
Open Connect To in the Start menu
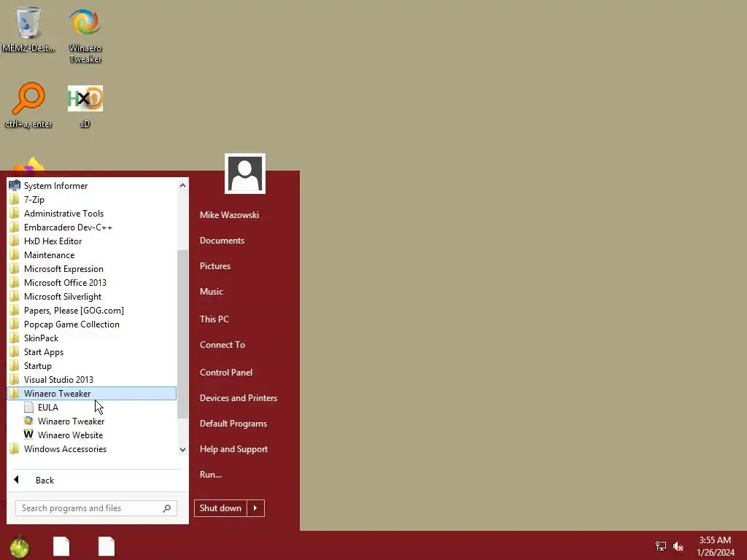(x=222, y=345)
